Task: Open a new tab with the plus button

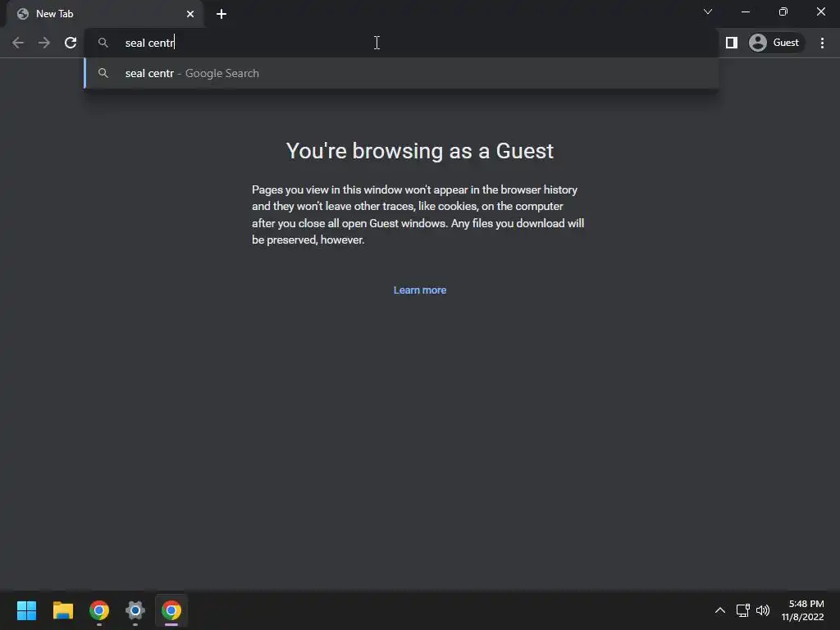Action: (221, 14)
